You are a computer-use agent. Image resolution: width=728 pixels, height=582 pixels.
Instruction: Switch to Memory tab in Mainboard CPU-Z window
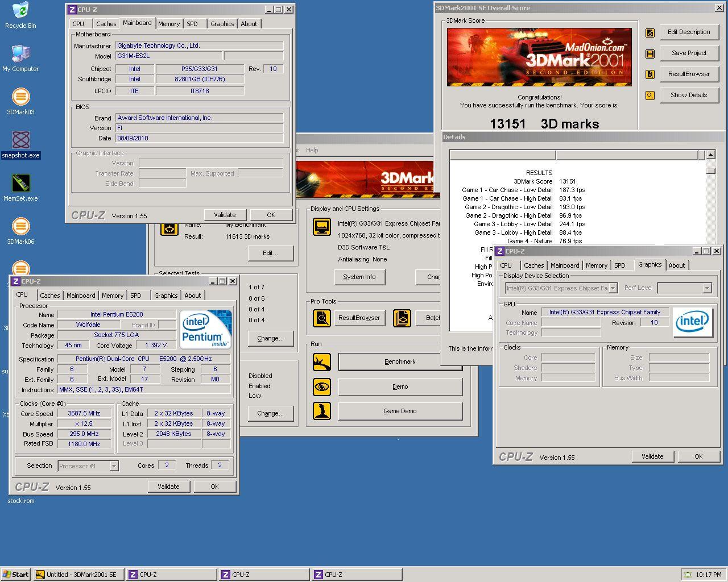pos(169,24)
